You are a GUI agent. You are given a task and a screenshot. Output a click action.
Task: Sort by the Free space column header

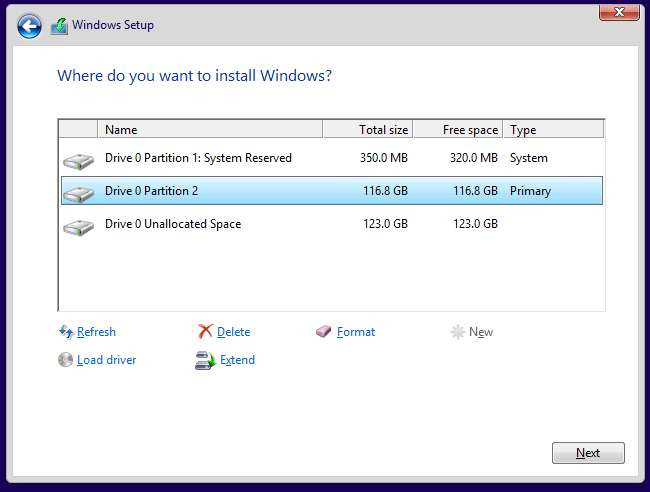click(457, 130)
